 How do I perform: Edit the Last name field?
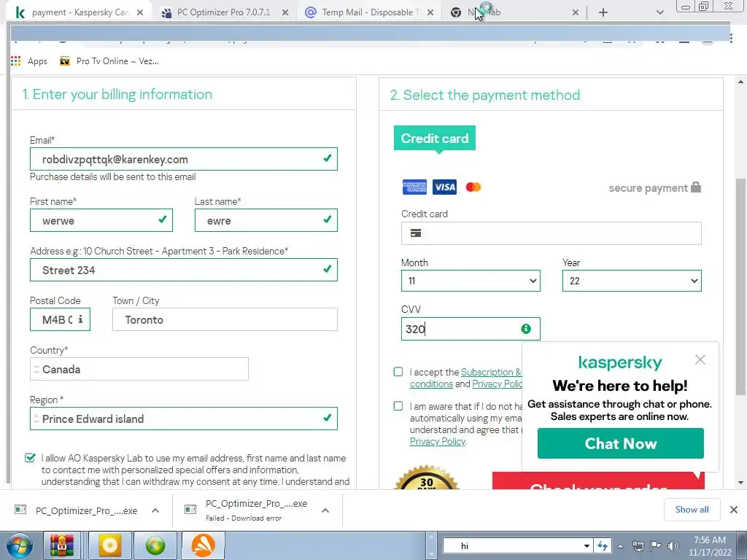pyautogui.click(x=266, y=220)
